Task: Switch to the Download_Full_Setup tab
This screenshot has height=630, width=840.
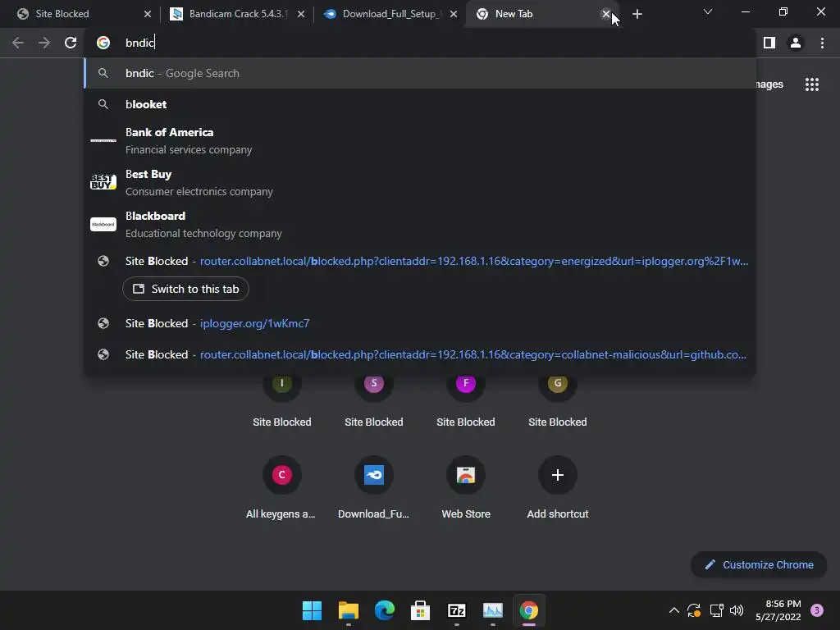Action: 390,14
